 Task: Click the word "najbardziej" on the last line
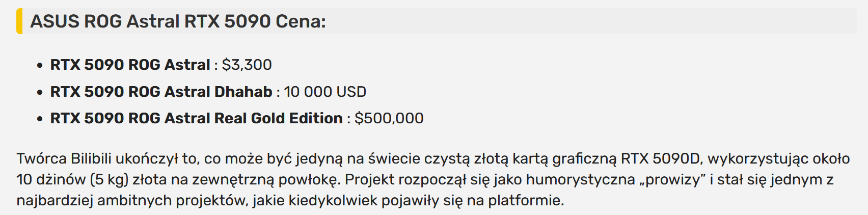pos(55,200)
